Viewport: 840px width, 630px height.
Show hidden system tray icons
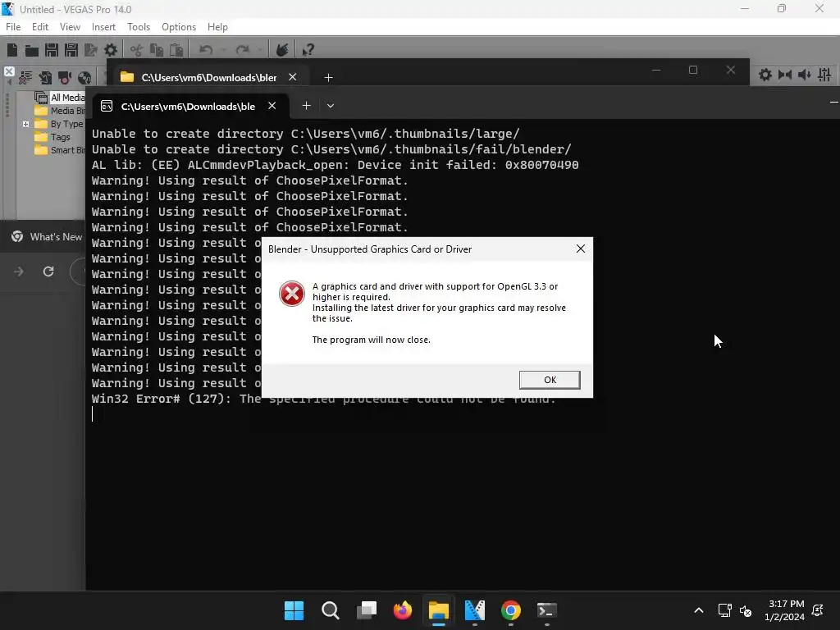tap(699, 610)
